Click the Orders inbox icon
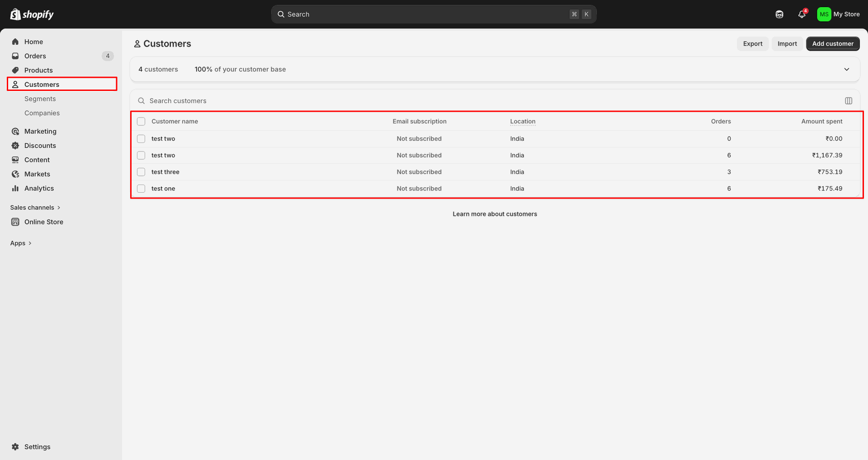The width and height of the screenshot is (868, 460). coord(15,56)
